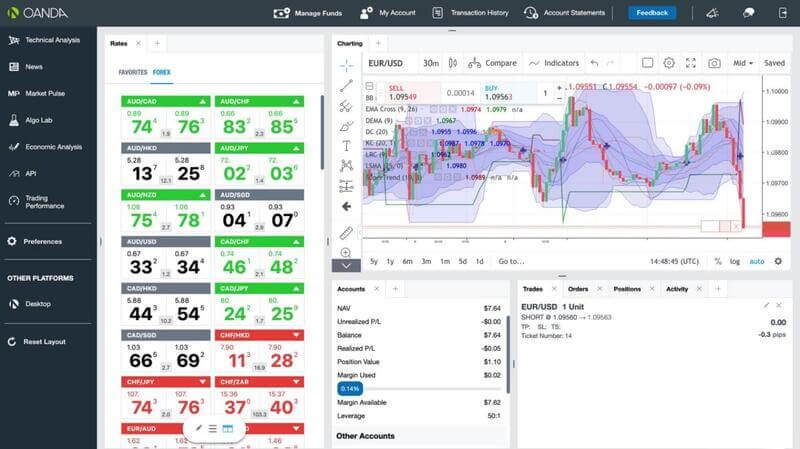Click the Feedback button
Screen dimensions: 800x449
(652, 13)
